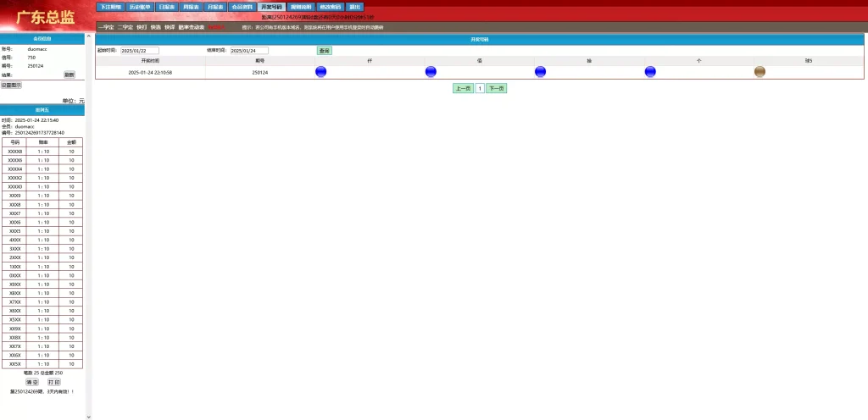This screenshot has height=420, width=868.
Task: Click the blue ball under 佰 column
Action: pos(431,72)
